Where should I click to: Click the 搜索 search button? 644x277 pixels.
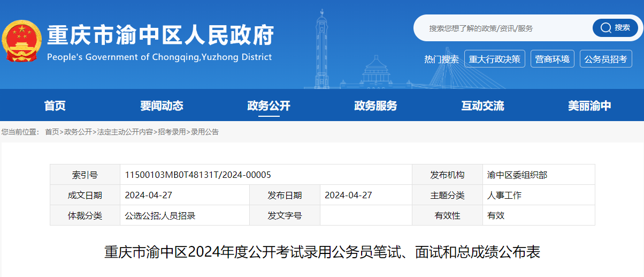[x=615, y=28]
